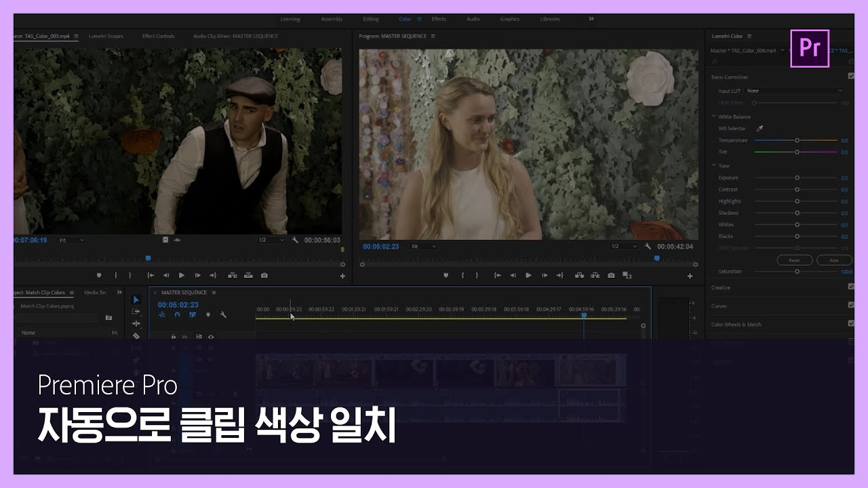The width and height of the screenshot is (868, 488).
Task: Show more workspaces with the chevron
Action: (591, 19)
